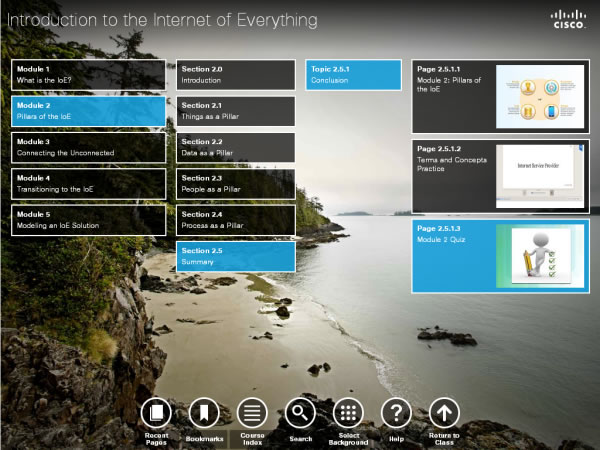Open Recent Pages icon

[x=155, y=412]
